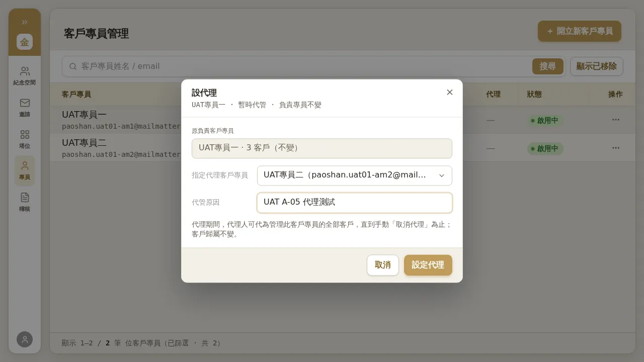Click the 操作 column header

615,94
